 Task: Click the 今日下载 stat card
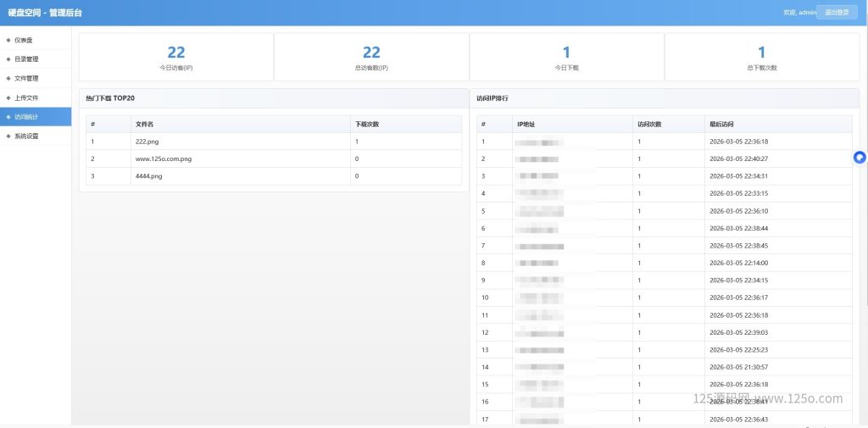pyautogui.click(x=566, y=57)
